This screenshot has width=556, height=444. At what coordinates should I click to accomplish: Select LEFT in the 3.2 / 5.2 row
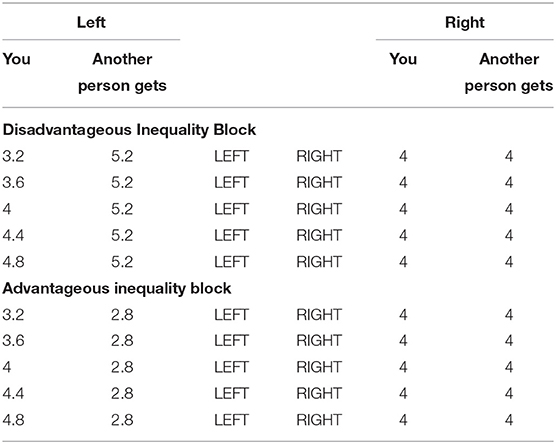coord(231,156)
